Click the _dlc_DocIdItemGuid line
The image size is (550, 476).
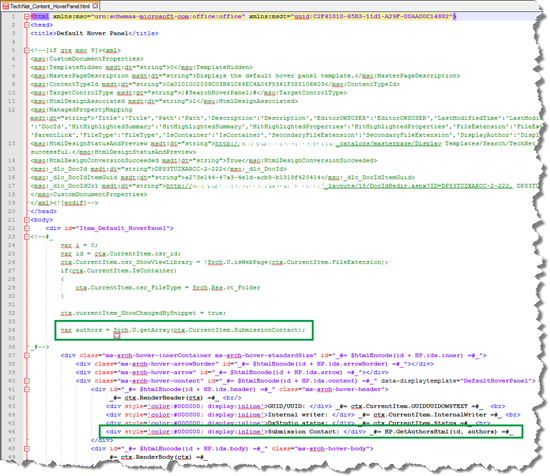(x=223, y=177)
